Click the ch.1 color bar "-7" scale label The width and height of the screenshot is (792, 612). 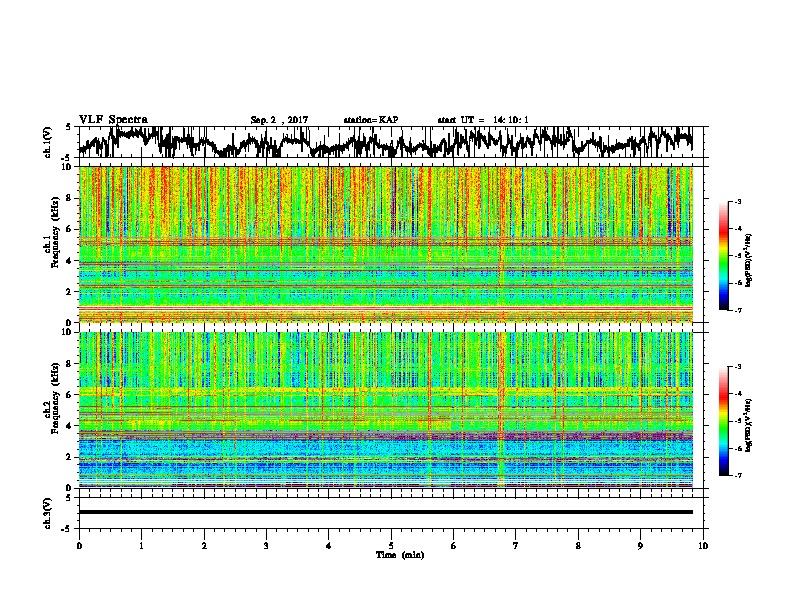[738, 310]
